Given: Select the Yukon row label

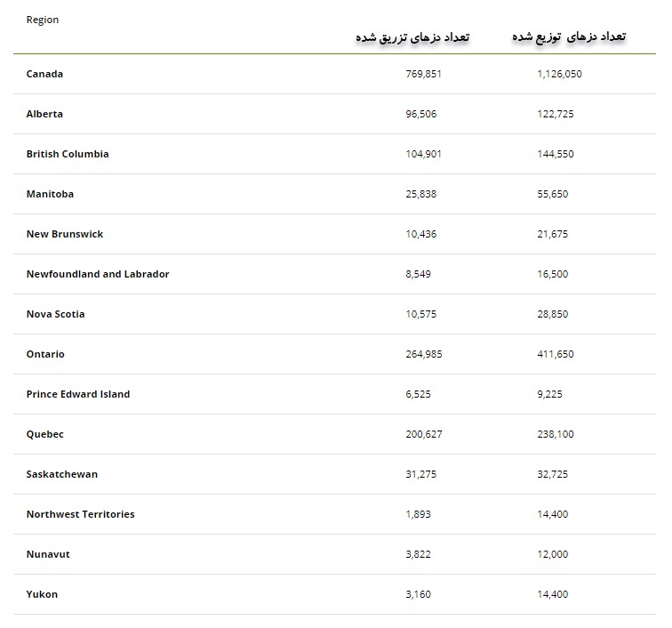Looking at the screenshot, I should (x=42, y=594).
